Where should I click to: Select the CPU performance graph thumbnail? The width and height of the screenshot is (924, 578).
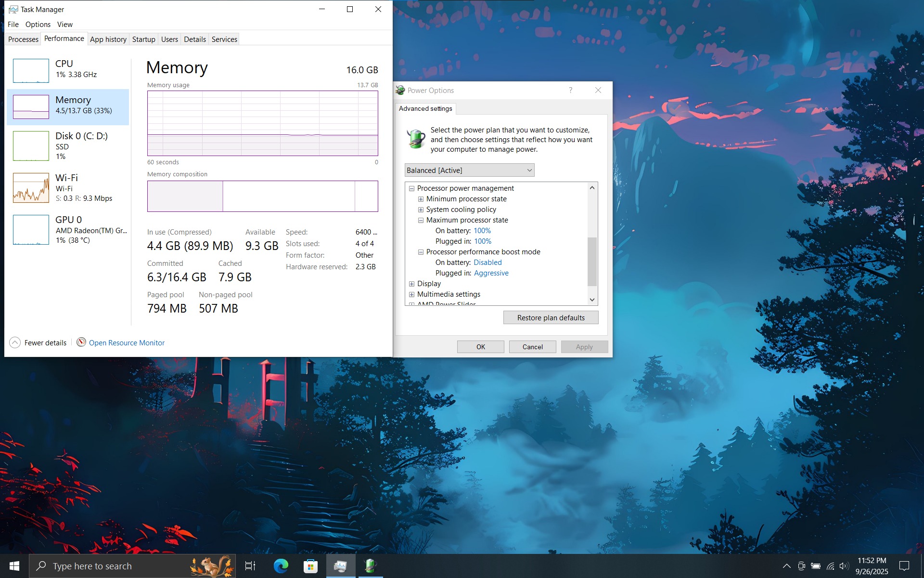[31, 71]
